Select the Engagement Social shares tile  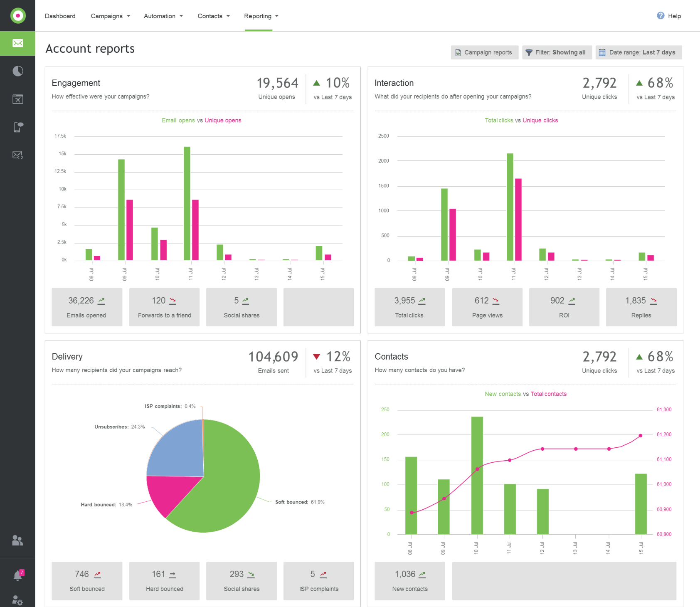(242, 307)
